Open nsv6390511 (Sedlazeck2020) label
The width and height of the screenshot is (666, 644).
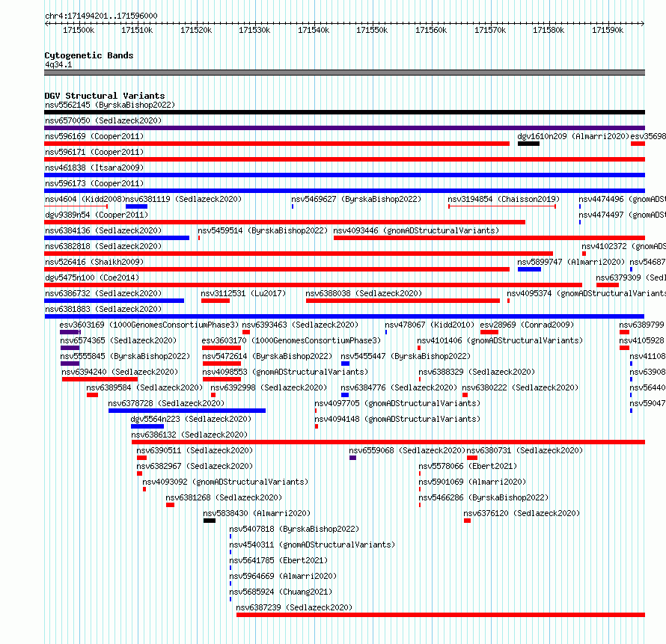coord(195,450)
